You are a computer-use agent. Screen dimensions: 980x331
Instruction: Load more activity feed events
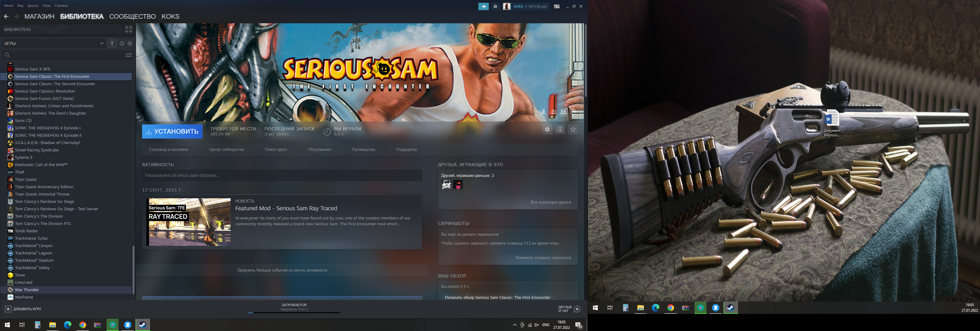282,270
